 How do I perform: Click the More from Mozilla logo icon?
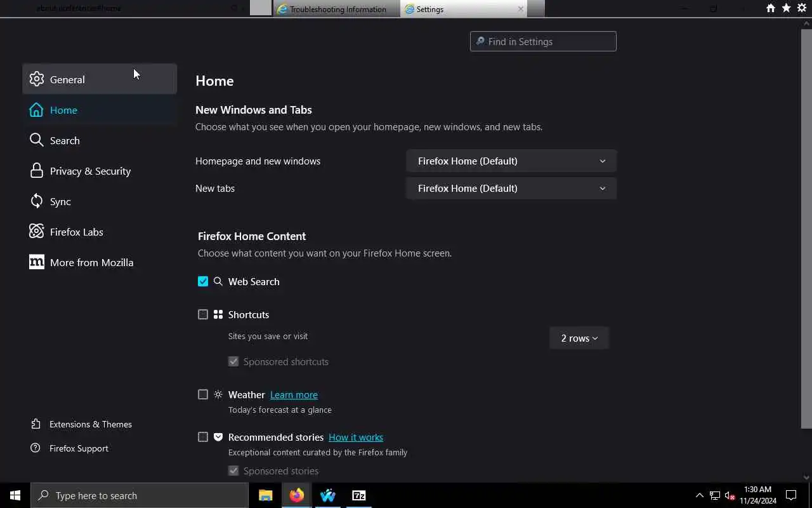37,262
